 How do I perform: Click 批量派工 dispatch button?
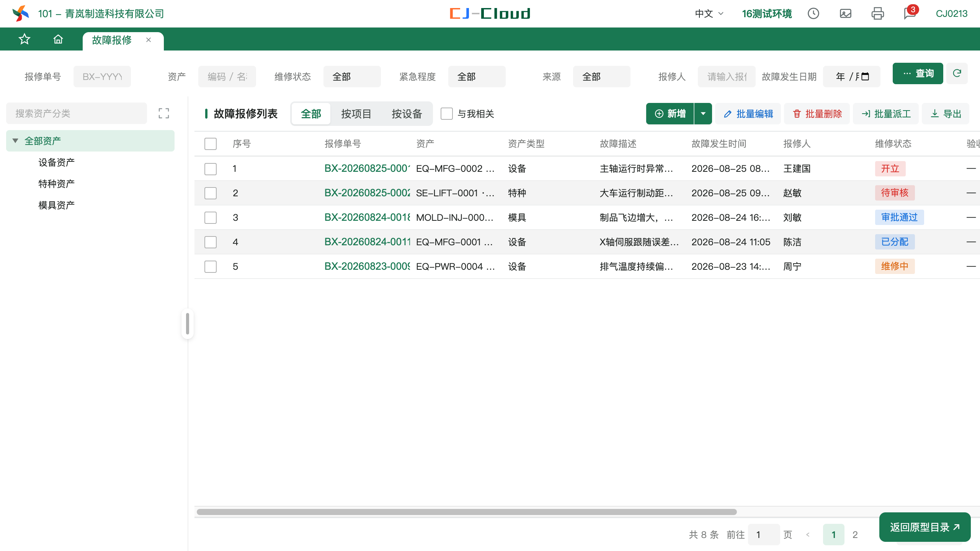tap(886, 114)
